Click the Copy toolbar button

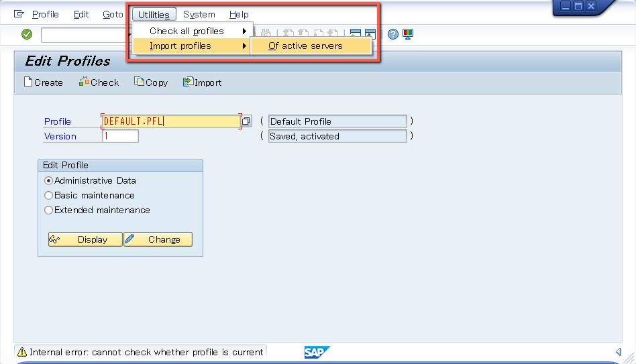151,82
